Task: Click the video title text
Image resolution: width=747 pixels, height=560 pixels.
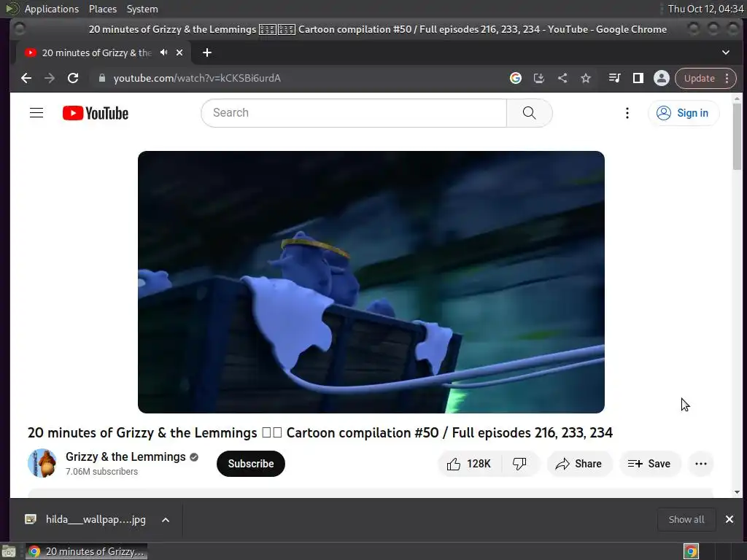Action: (x=320, y=432)
